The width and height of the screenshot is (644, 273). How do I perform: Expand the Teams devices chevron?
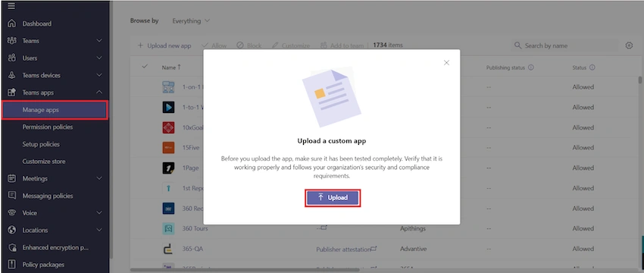99,75
